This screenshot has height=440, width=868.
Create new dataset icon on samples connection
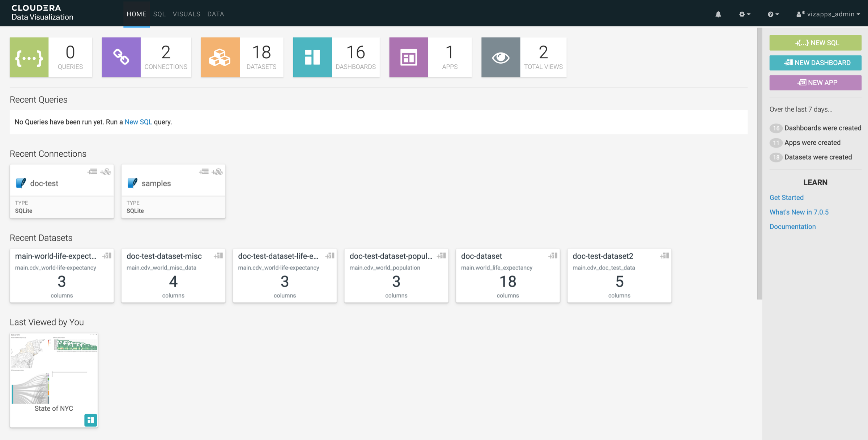click(217, 172)
